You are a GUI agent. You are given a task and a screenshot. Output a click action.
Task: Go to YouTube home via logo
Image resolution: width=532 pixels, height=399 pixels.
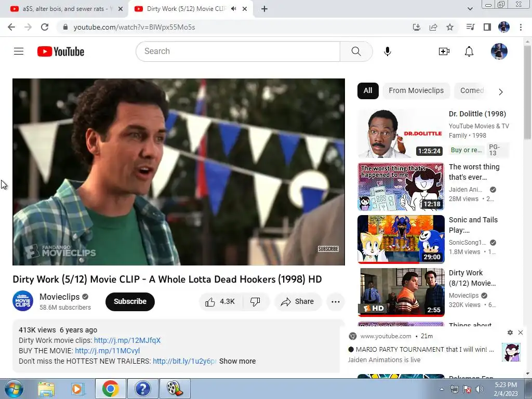[x=61, y=51]
